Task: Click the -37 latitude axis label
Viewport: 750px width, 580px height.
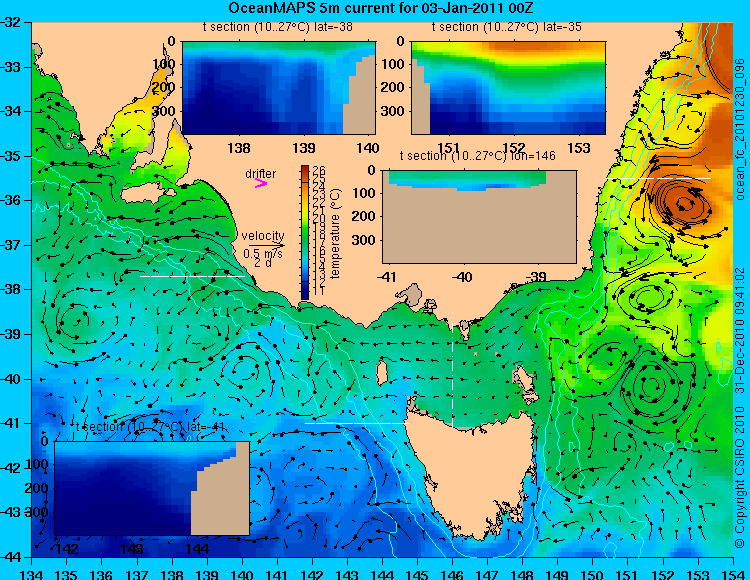Action: point(10,245)
